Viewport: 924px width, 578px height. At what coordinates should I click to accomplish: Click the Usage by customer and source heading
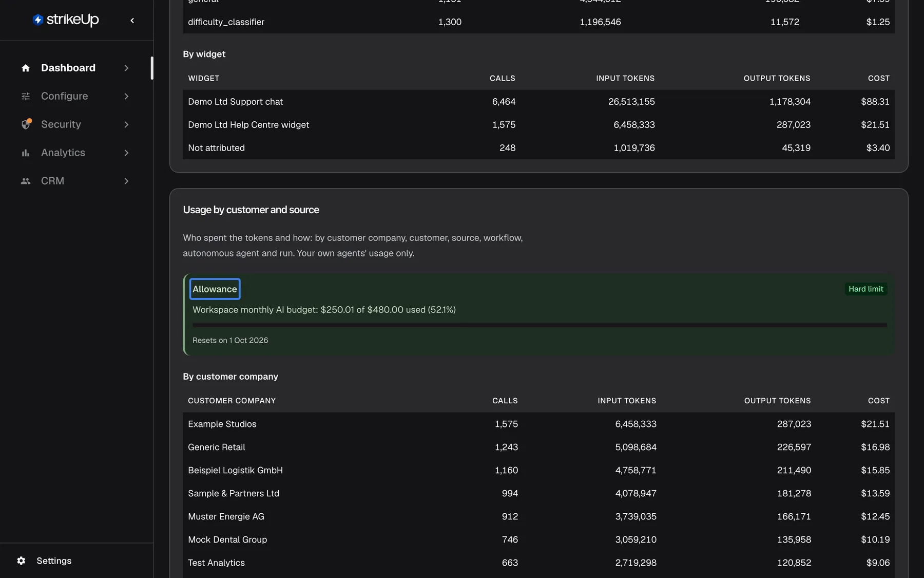point(251,210)
